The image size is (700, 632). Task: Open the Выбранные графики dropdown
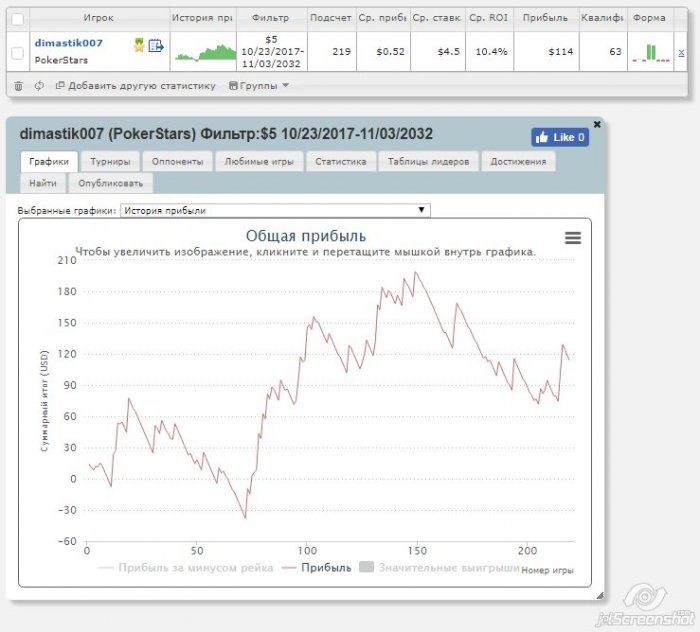(275, 210)
